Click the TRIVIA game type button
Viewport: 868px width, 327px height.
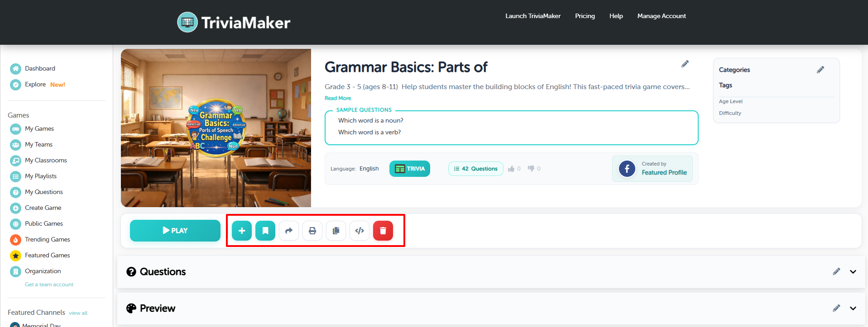point(410,169)
